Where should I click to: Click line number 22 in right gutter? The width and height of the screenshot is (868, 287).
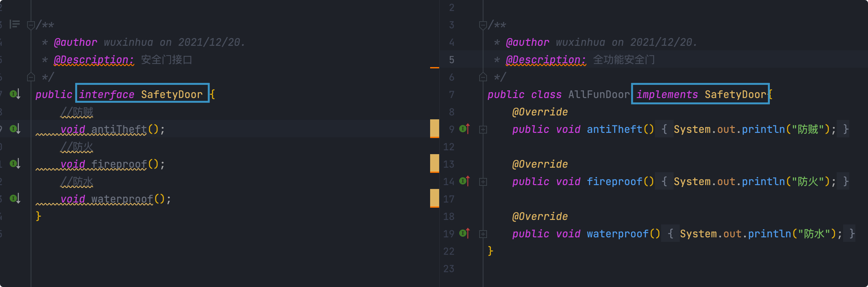[449, 251]
